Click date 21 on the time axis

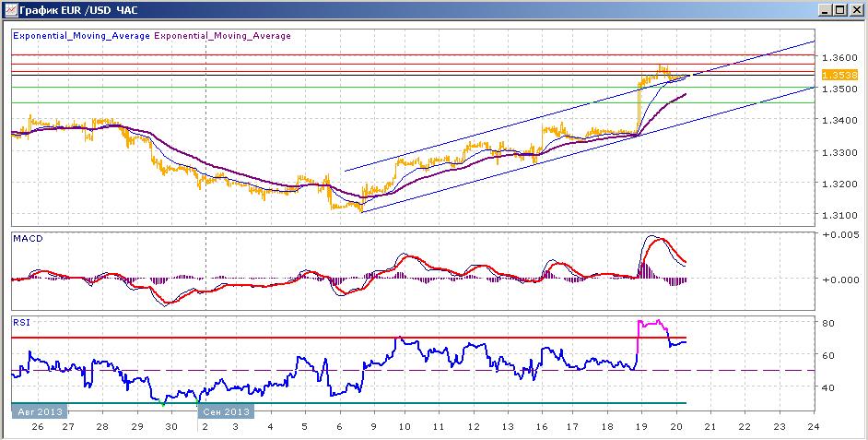pyautogui.click(x=710, y=427)
